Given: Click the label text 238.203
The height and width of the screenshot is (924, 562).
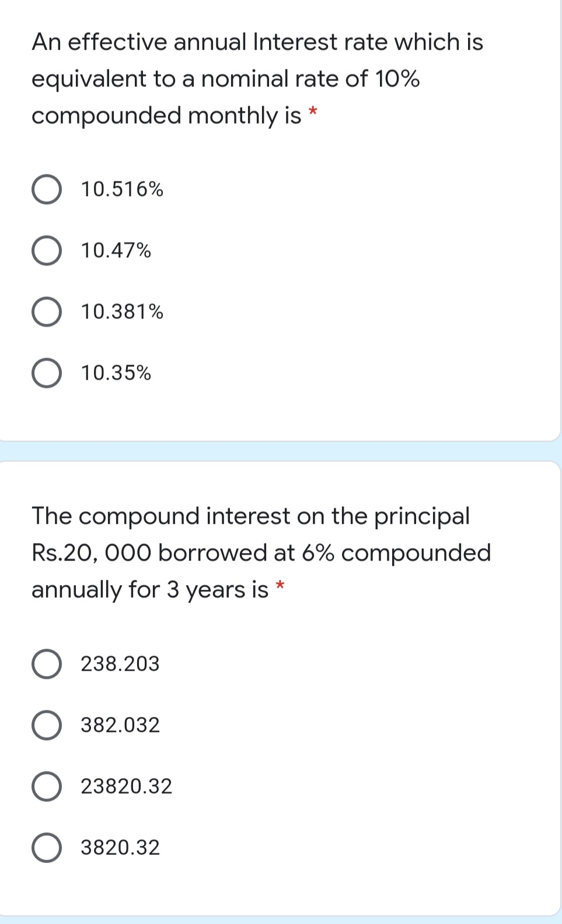Looking at the screenshot, I should click(119, 663).
